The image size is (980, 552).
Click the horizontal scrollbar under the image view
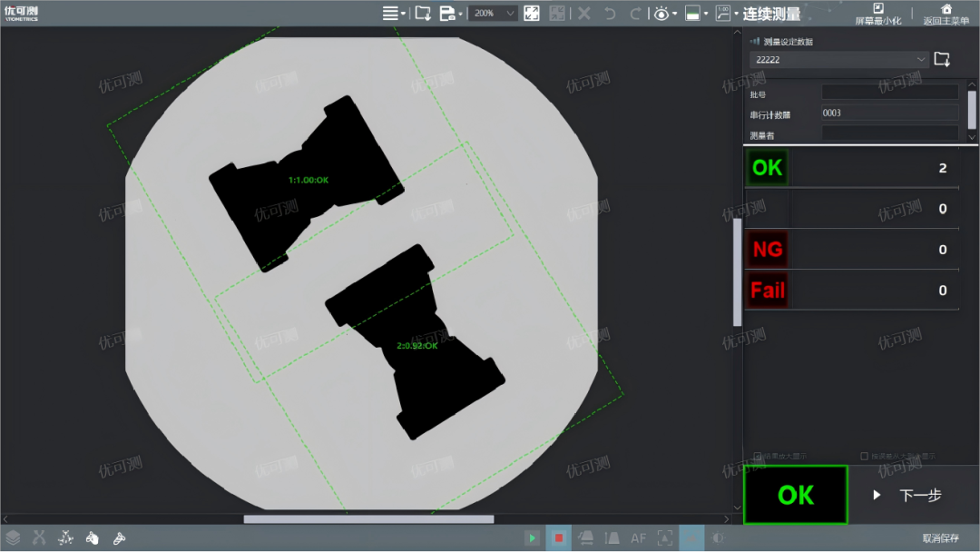tap(368, 519)
